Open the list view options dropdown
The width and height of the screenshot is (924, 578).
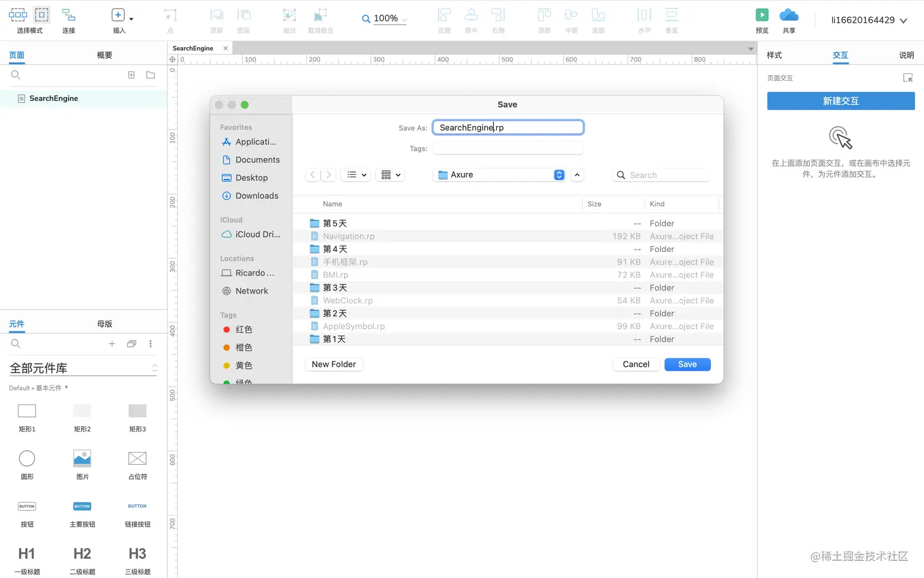tap(356, 175)
